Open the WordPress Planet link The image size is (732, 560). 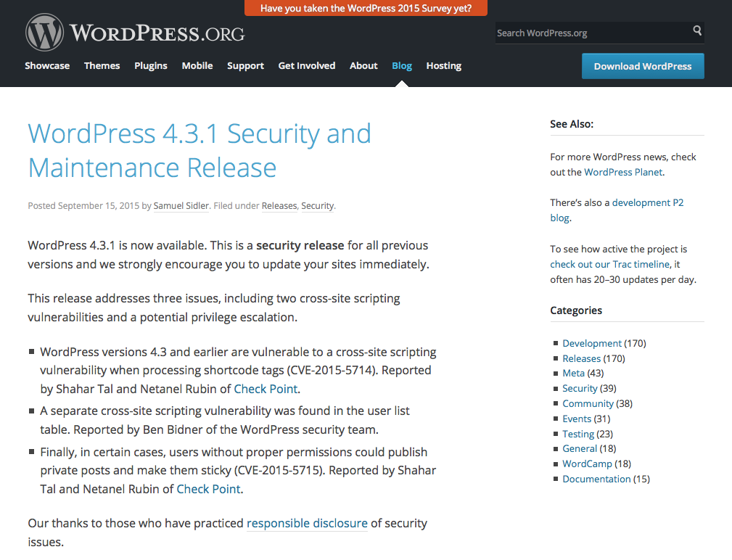click(623, 172)
